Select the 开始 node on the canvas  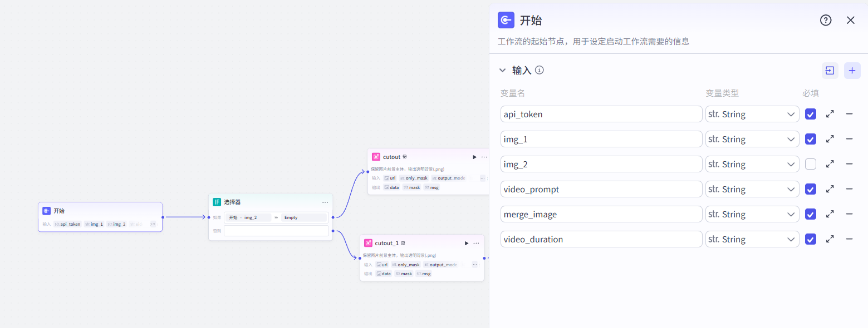click(100, 211)
